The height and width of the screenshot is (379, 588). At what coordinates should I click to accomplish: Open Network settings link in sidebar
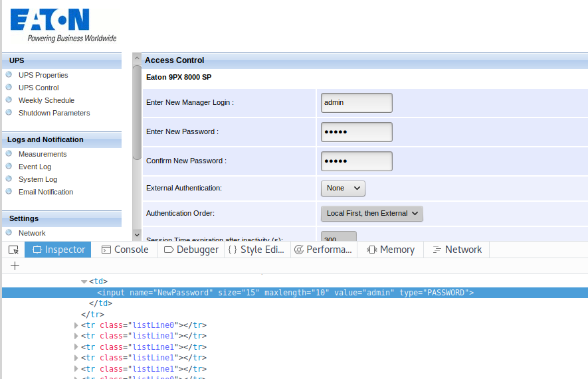click(32, 234)
